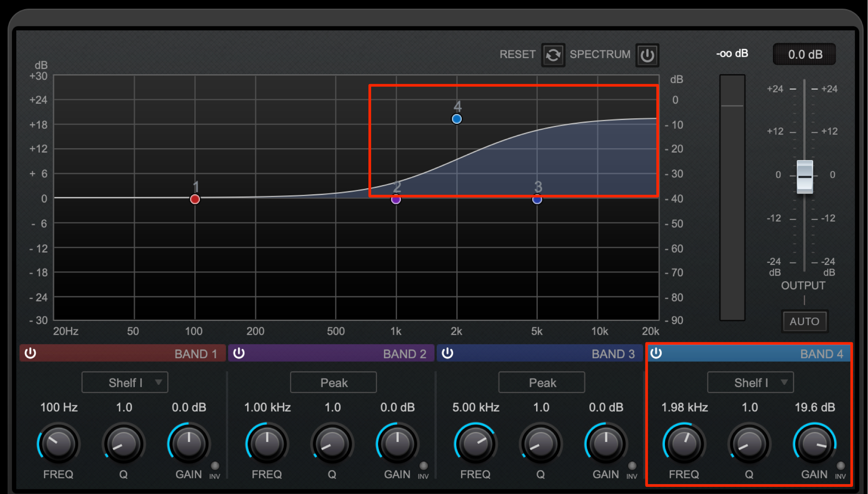Toggle Band 4 power button
Screen dimensions: 868x494
[x=656, y=353]
